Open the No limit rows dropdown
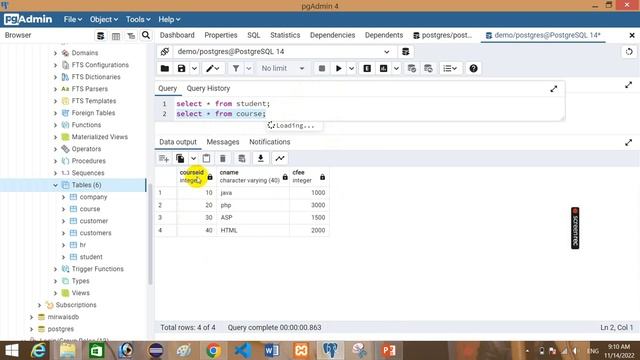Viewport: 640px width, 360px height. [282, 69]
